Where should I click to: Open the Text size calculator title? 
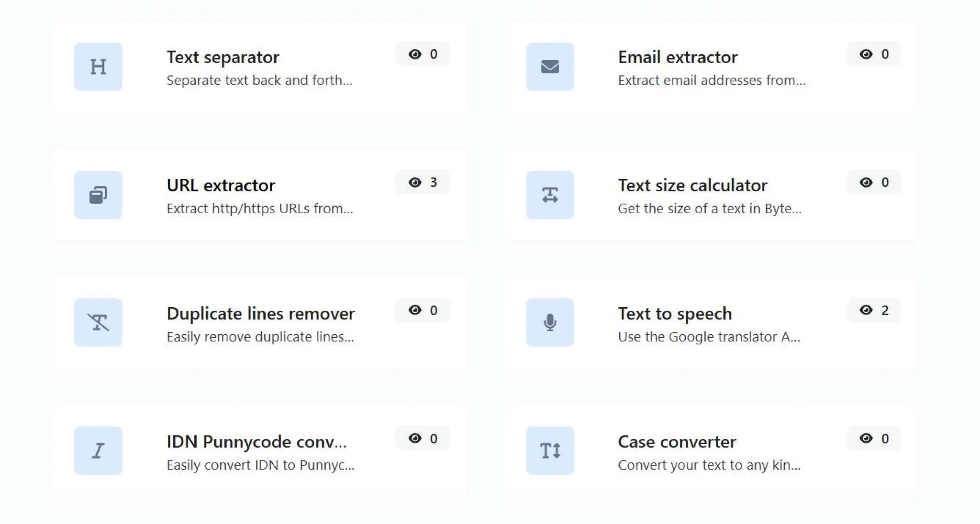click(692, 185)
